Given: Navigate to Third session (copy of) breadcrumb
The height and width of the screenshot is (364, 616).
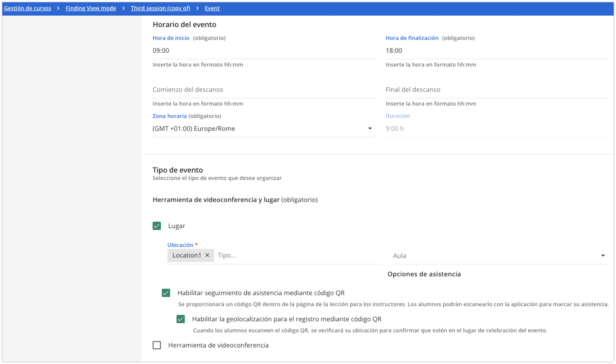Looking at the screenshot, I should point(160,8).
